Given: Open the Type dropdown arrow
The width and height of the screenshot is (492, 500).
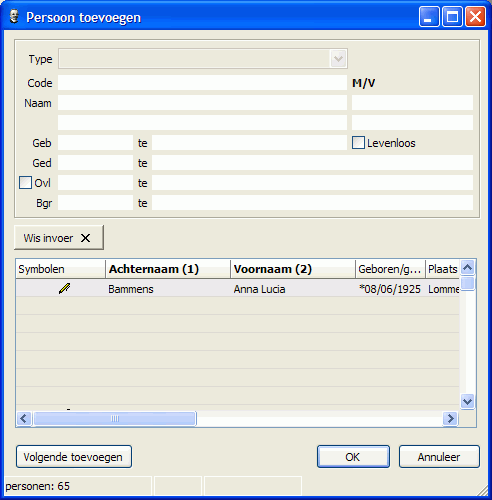Looking at the screenshot, I should tap(338, 59).
